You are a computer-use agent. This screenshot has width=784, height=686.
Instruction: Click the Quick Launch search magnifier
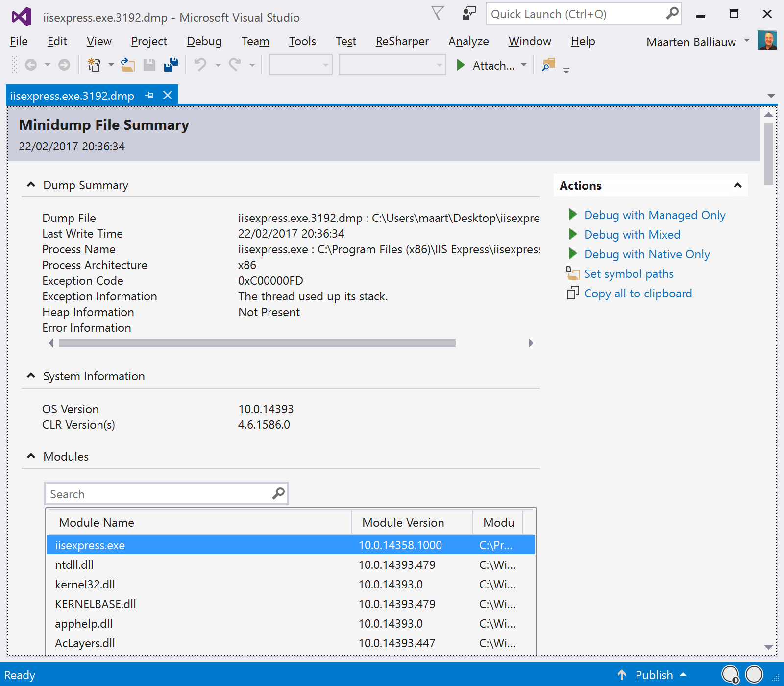click(672, 13)
